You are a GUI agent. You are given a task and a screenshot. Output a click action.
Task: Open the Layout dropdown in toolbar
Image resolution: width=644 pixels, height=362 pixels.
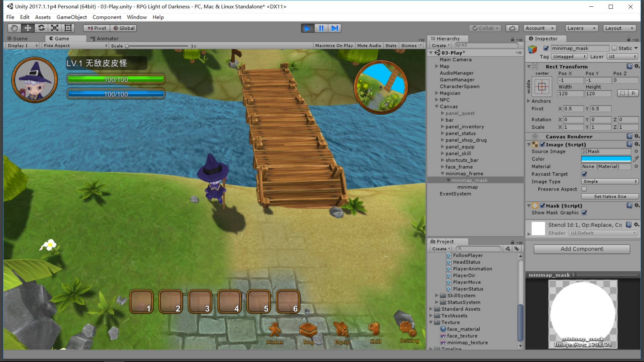click(x=620, y=28)
